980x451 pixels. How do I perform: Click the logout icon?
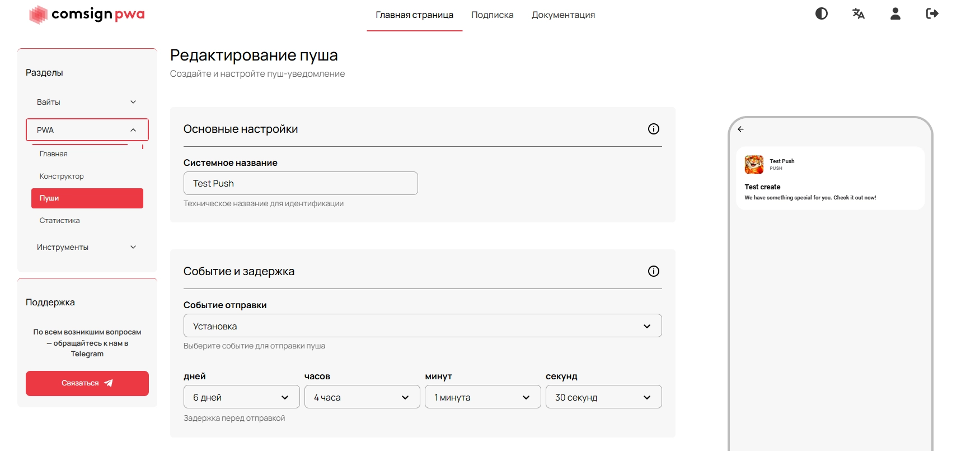932,13
